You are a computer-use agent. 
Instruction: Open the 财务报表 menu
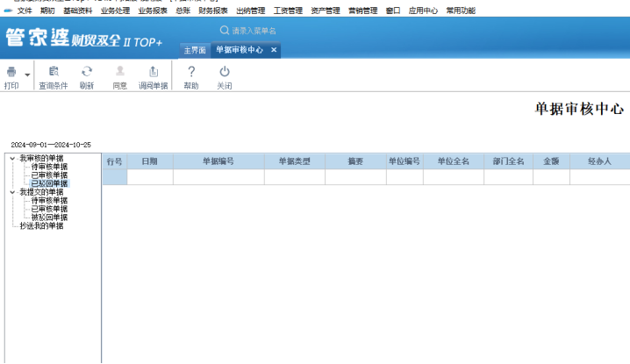click(x=213, y=11)
